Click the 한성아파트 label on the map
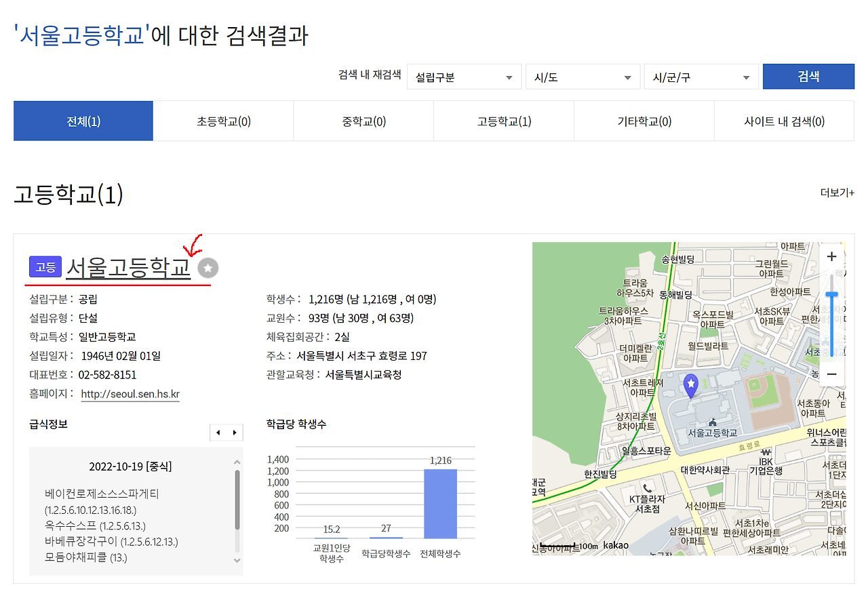 tap(790, 292)
